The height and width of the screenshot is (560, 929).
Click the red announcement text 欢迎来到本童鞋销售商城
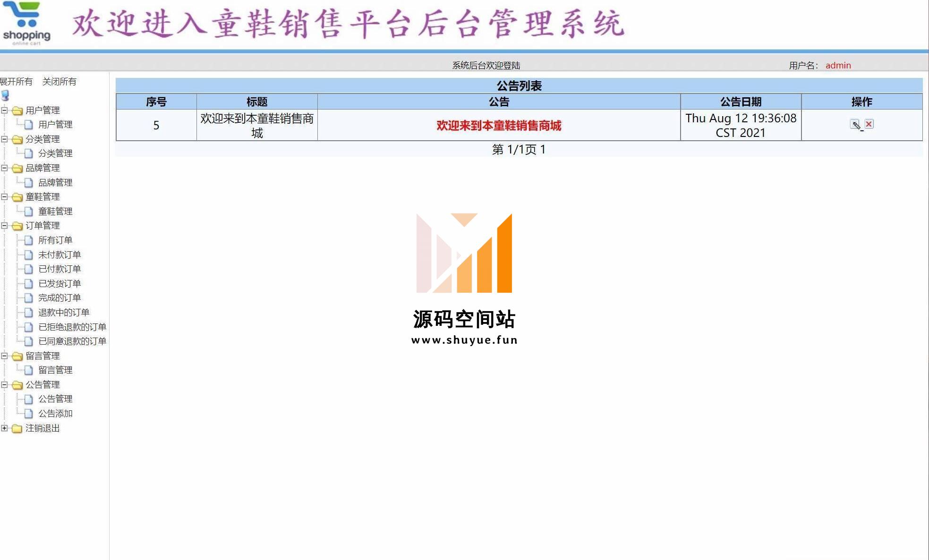(499, 126)
